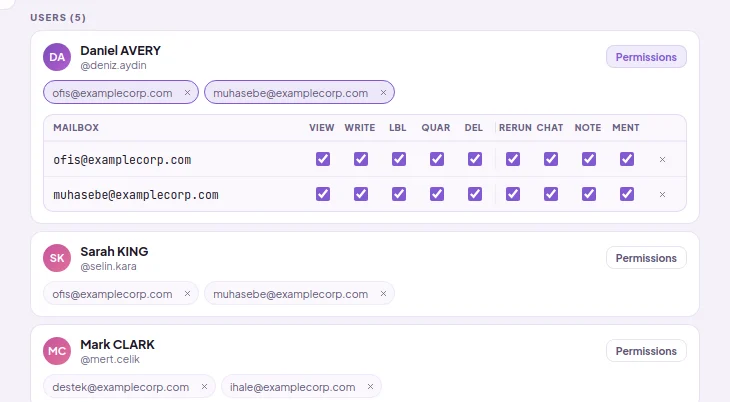
Task: Toggle WRITE permission for ofis@examplecorp.com
Action: 361,159
